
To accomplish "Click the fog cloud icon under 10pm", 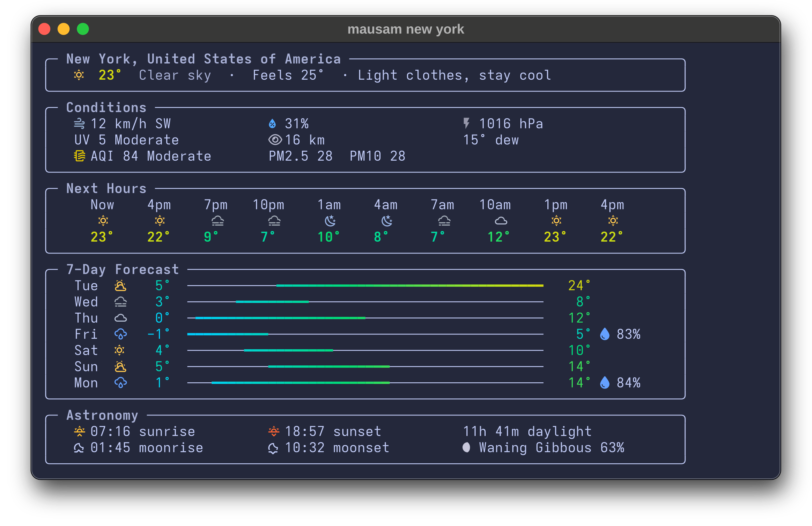I will [x=274, y=221].
